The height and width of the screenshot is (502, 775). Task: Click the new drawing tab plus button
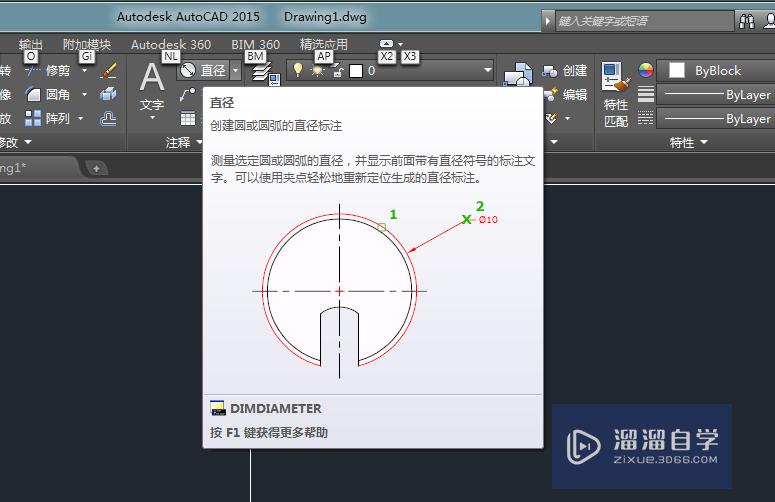[96, 168]
